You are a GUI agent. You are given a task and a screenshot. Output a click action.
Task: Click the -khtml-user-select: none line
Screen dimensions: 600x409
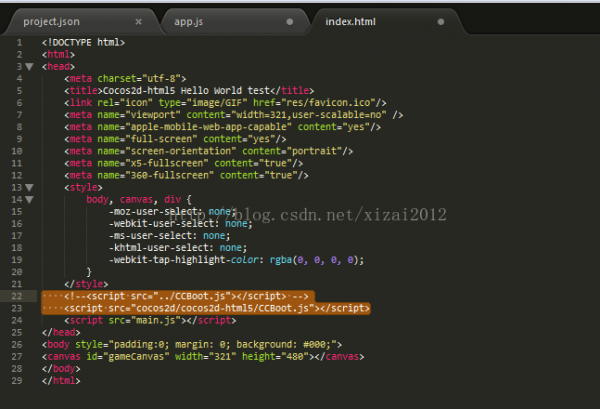178,248
